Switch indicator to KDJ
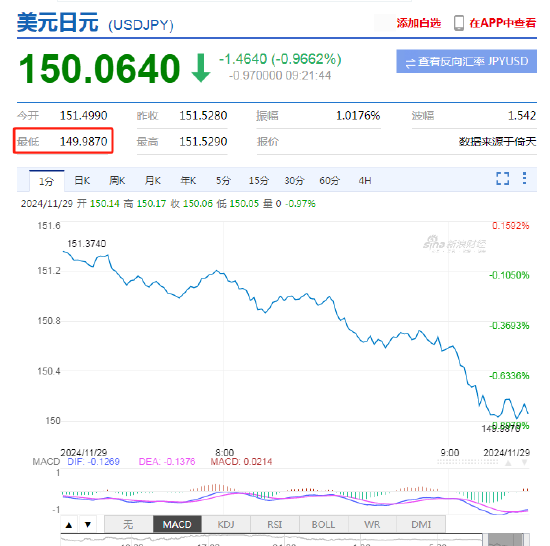This screenshot has height=546, width=550. pyautogui.click(x=226, y=525)
